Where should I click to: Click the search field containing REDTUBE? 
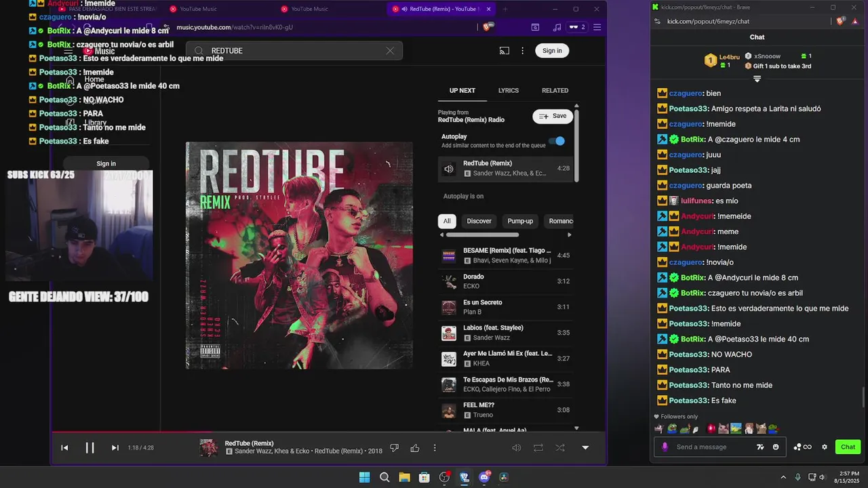pyautogui.click(x=294, y=51)
